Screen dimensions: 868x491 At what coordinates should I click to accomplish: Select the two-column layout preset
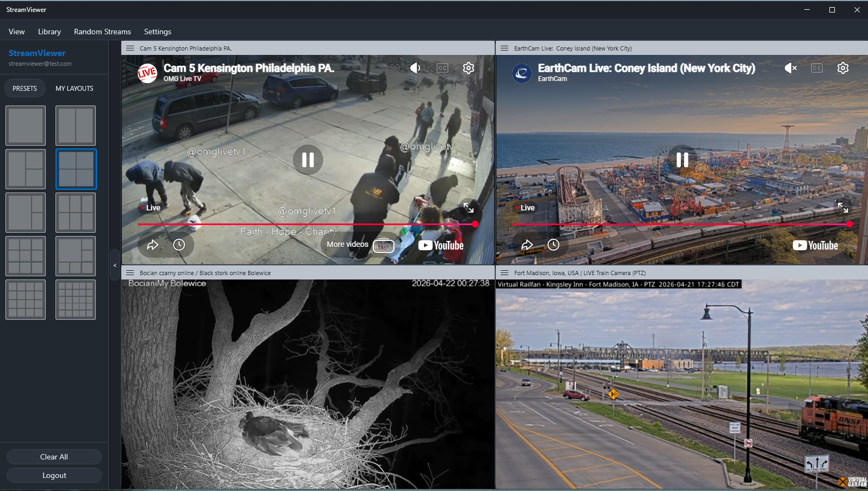coord(76,126)
